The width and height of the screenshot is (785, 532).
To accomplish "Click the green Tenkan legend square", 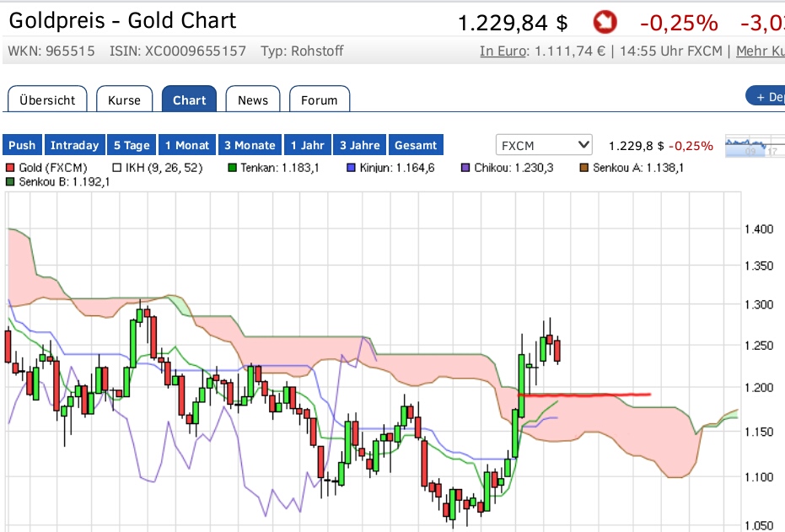I will tap(232, 168).
